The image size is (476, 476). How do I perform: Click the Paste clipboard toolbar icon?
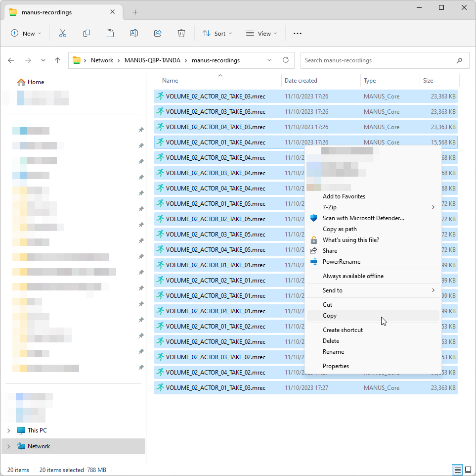[110, 34]
